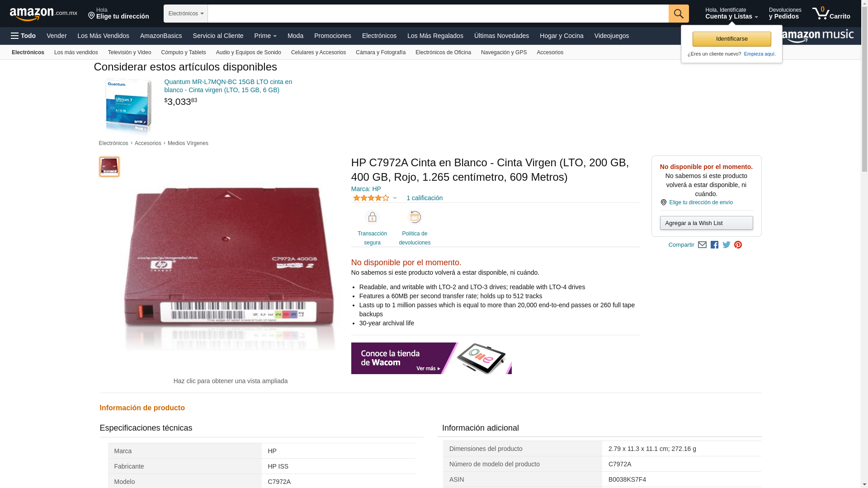Expand the Prime menu dropdown

pos(265,36)
